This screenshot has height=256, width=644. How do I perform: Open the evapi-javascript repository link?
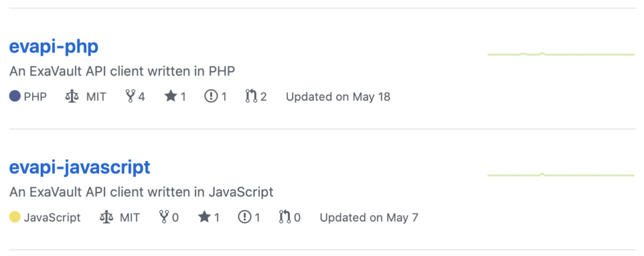[x=80, y=168]
